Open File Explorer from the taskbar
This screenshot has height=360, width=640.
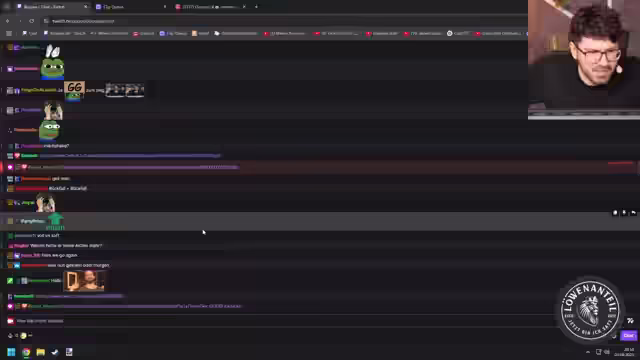point(40,352)
